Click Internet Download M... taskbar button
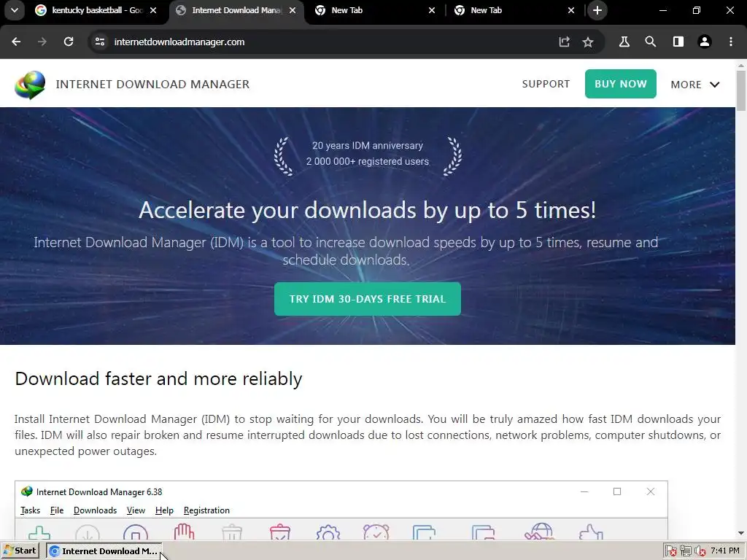This screenshot has width=747, height=560. 104,551
